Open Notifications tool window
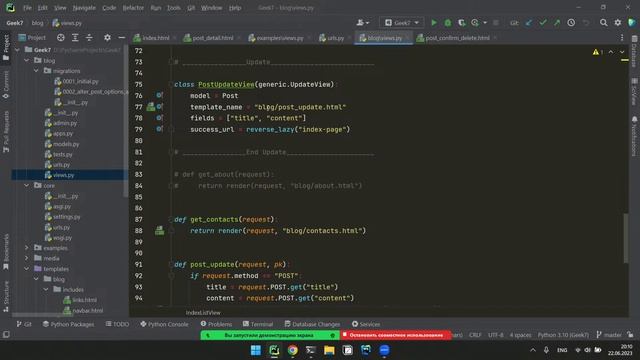The width and height of the screenshot is (640, 360). click(x=634, y=136)
